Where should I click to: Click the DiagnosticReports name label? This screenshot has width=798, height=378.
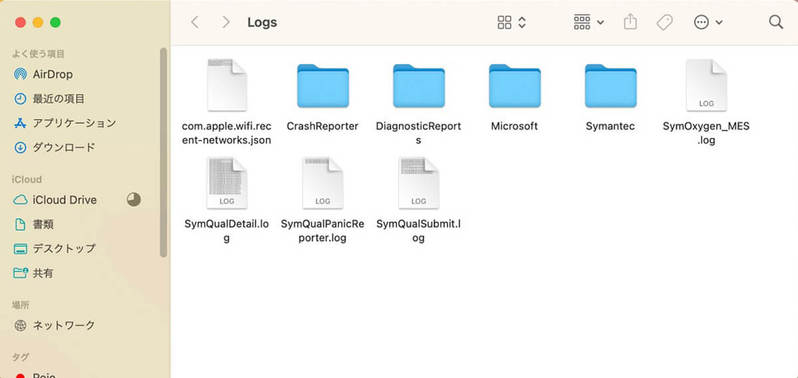(x=418, y=133)
